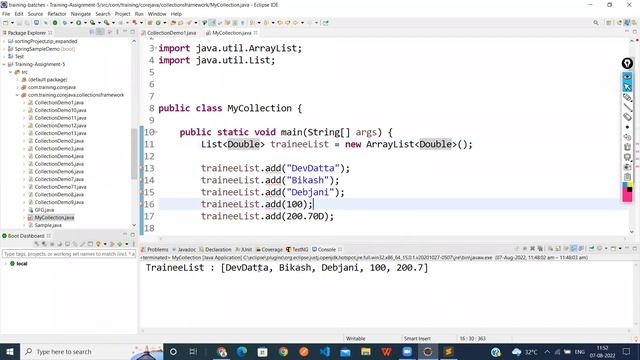Switch to the TestNG tab

297,249
